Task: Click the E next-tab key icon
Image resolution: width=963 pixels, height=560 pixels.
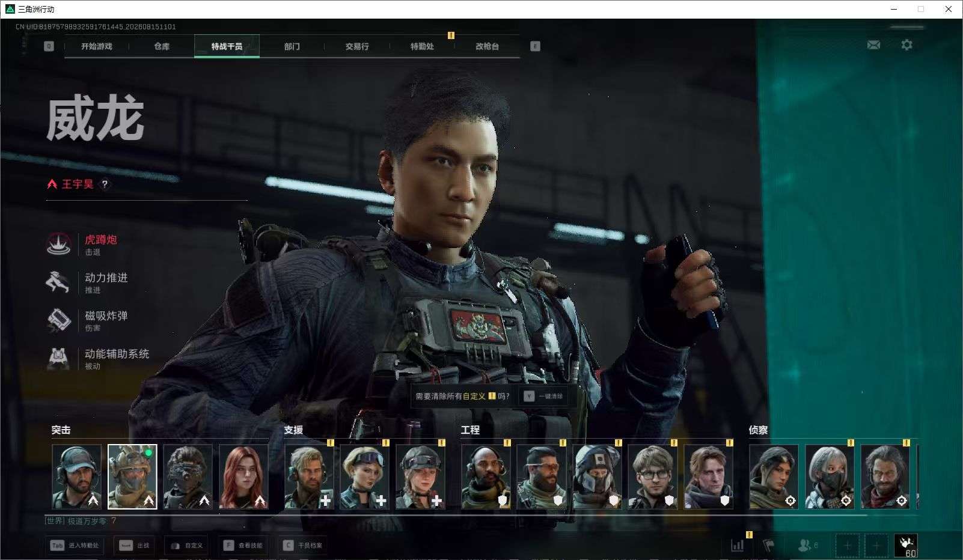Action: click(535, 46)
